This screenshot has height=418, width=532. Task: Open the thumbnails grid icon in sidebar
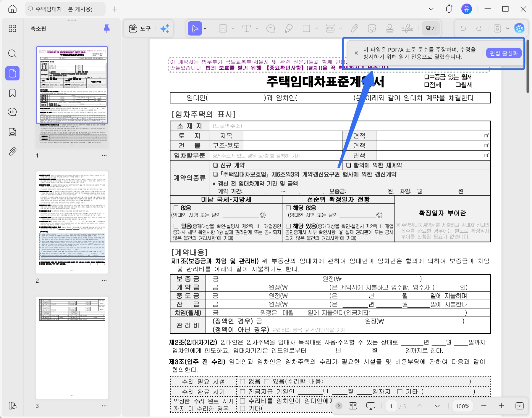point(12,28)
